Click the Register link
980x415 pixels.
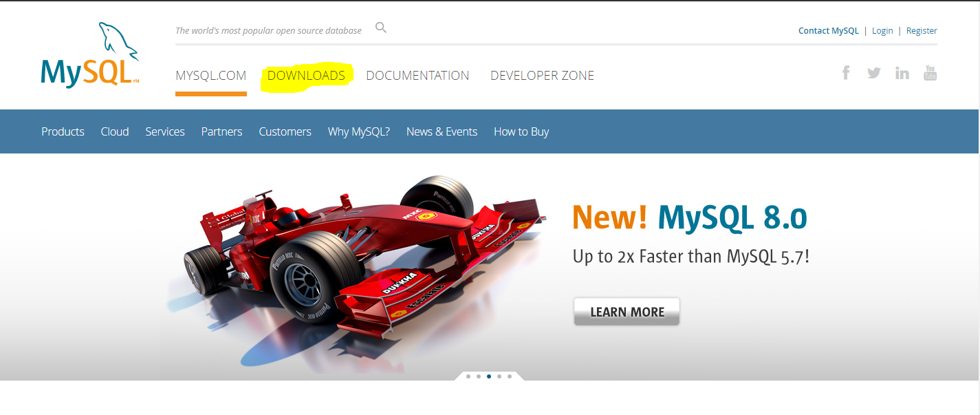[x=922, y=30]
